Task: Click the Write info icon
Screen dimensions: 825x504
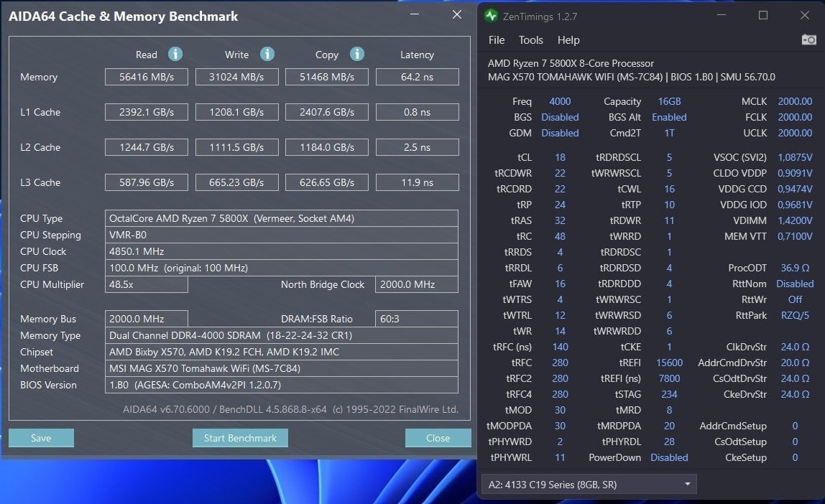Action: (267, 54)
